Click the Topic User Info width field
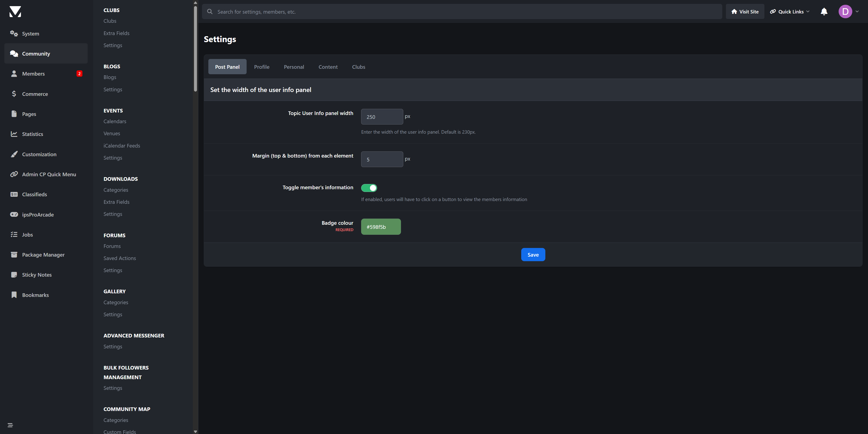The height and width of the screenshot is (434, 868). [x=382, y=117]
